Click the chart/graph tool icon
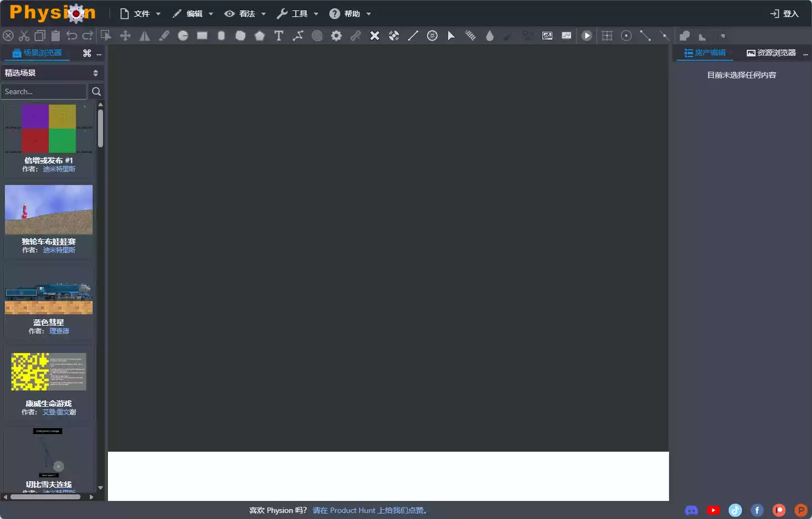 pyautogui.click(x=567, y=36)
